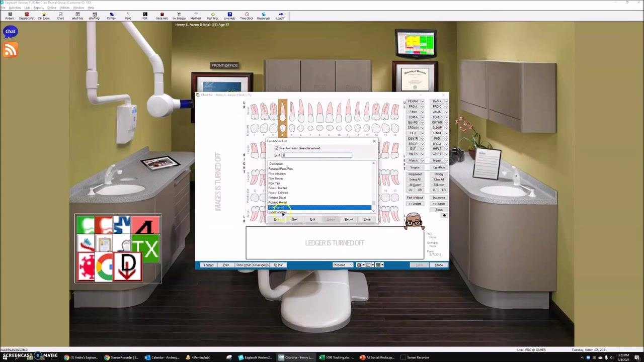The height and width of the screenshot is (362, 644).
Task: Open the Chat bubble icon
Action: pos(11,32)
